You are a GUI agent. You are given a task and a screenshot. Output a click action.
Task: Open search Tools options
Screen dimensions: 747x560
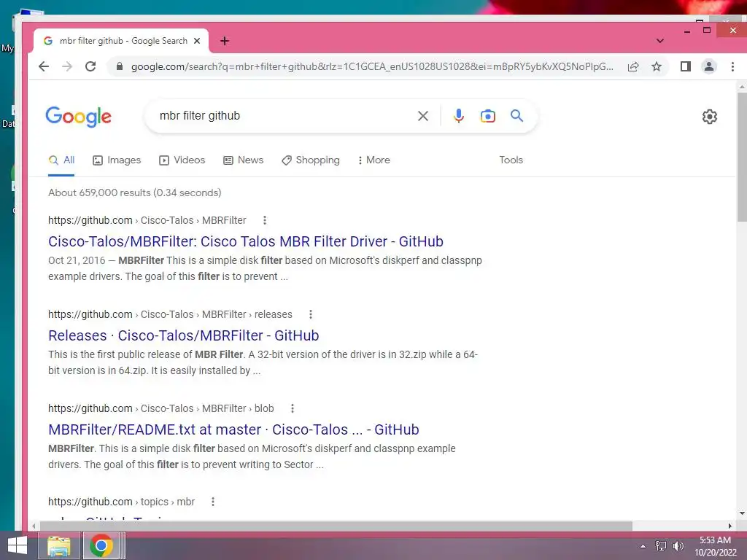point(511,160)
